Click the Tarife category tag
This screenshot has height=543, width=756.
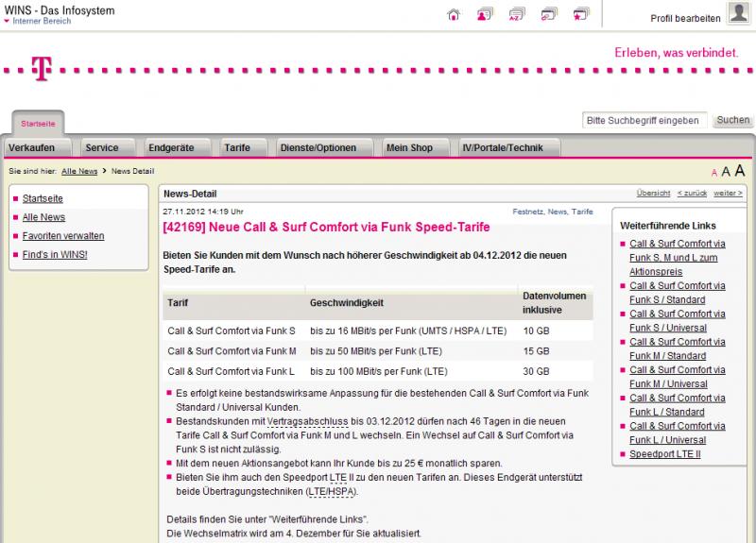pyautogui.click(x=582, y=212)
